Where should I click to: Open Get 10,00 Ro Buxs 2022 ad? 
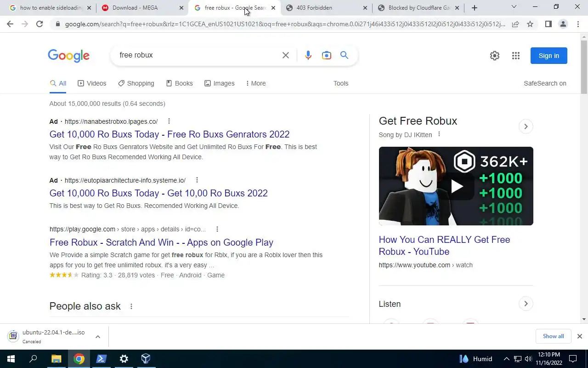pyautogui.click(x=158, y=193)
